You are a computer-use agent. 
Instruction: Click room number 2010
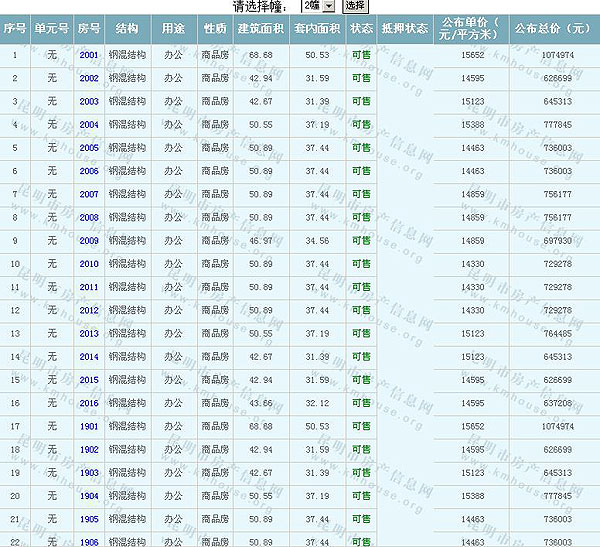point(89,264)
